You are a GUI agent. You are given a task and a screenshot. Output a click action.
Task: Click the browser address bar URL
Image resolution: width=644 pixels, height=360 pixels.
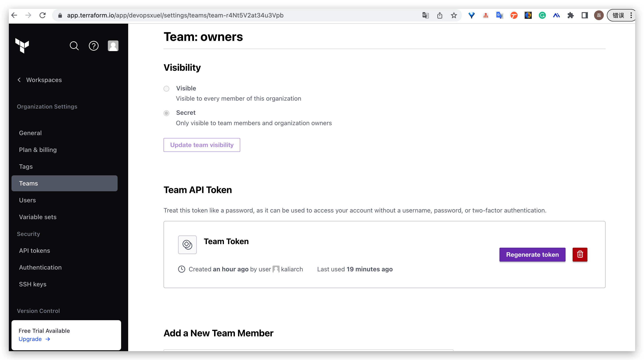pyautogui.click(x=175, y=15)
